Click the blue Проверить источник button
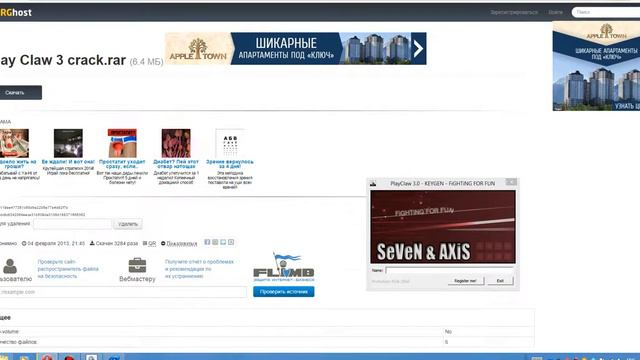Image resolution: width=640 pixels, height=360 pixels. (284, 291)
